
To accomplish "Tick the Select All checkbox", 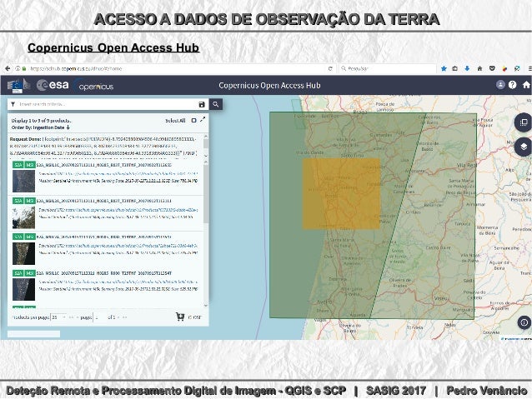I will 193,120.
